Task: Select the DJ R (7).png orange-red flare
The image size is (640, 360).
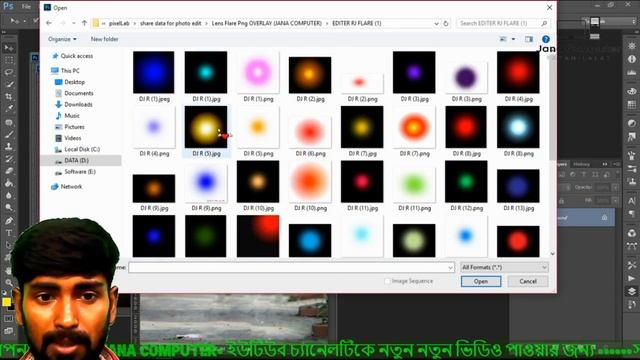Action: [x=414, y=127]
